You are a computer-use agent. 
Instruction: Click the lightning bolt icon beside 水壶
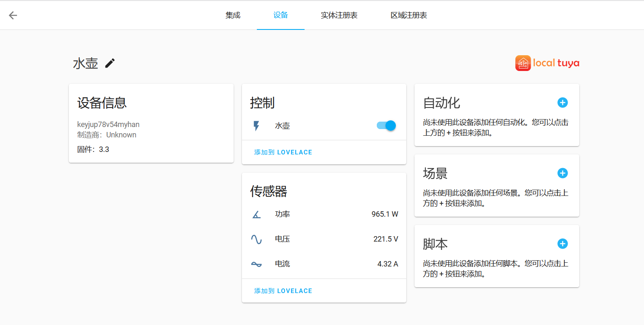tap(256, 126)
